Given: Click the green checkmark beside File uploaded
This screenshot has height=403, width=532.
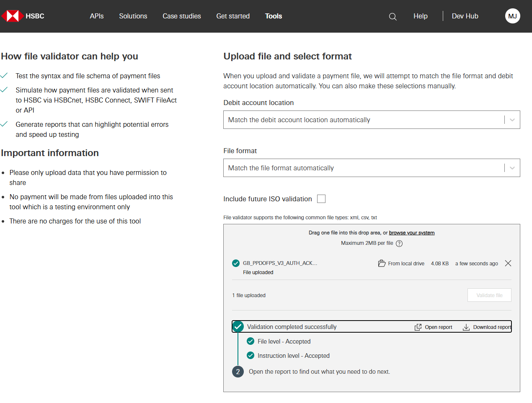Looking at the screenshot, I should (236, 263).
